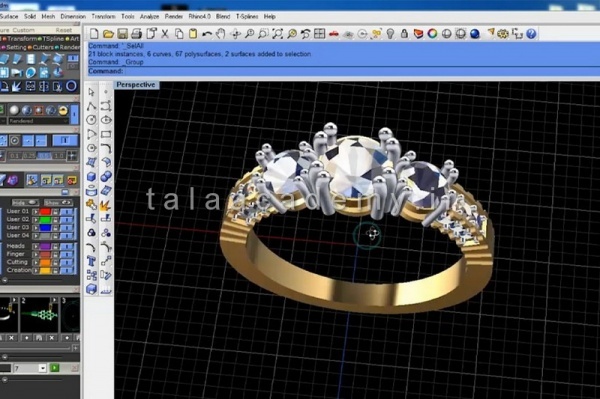Select the Text object T tool

[x=91, y=261]
